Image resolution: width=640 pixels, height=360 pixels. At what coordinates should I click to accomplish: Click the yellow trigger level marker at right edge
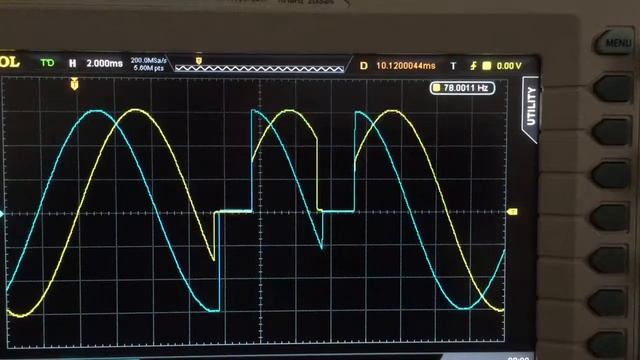click(512, 211)
